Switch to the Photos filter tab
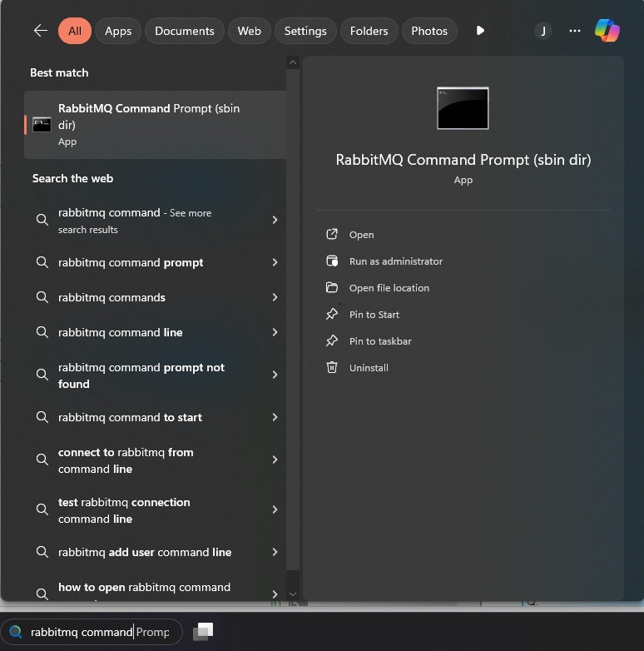The image size is (644, 651). click(429, 31)
